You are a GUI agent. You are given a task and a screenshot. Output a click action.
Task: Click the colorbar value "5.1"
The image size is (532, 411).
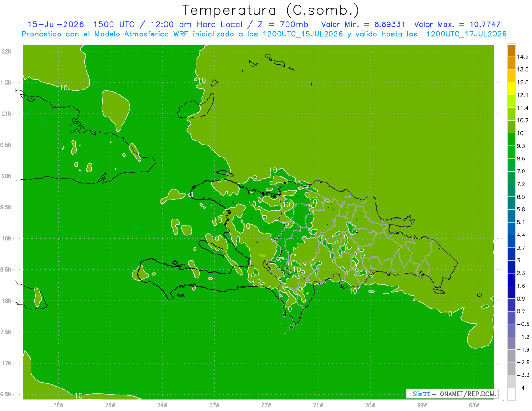tap(521, 222)
